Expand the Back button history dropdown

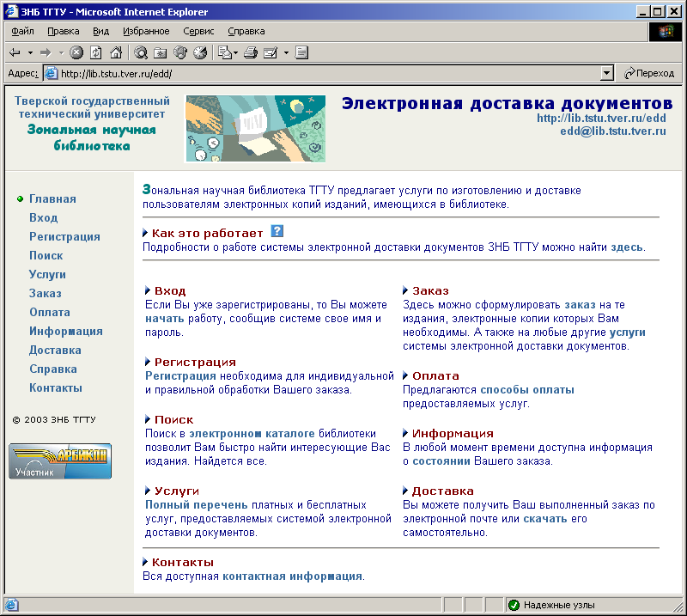[30, 53]
